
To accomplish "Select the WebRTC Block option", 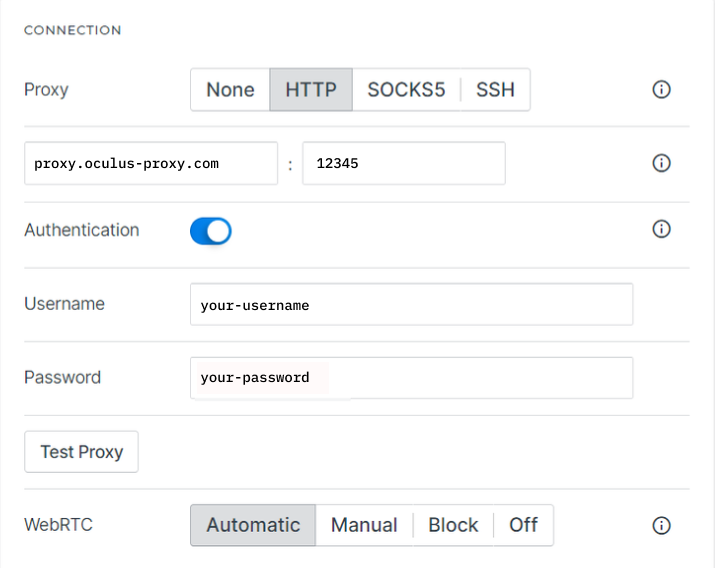I will click(x=453, y=525).
